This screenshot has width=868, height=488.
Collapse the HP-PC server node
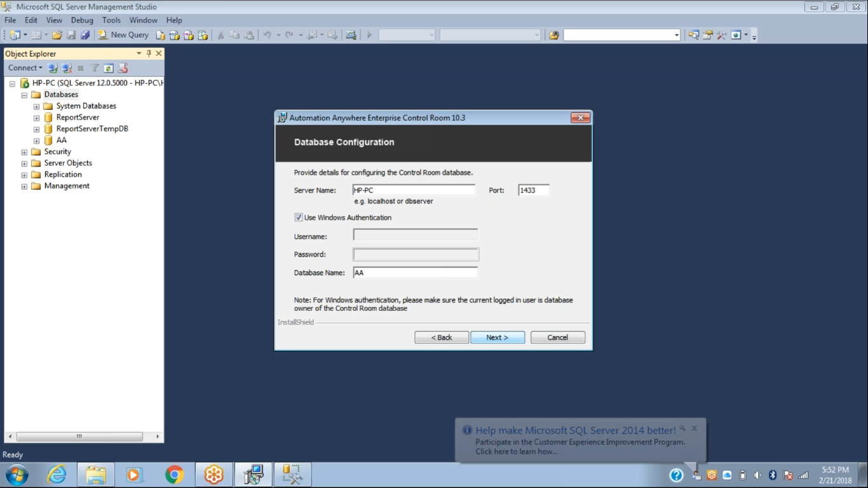tap(12, 83)
